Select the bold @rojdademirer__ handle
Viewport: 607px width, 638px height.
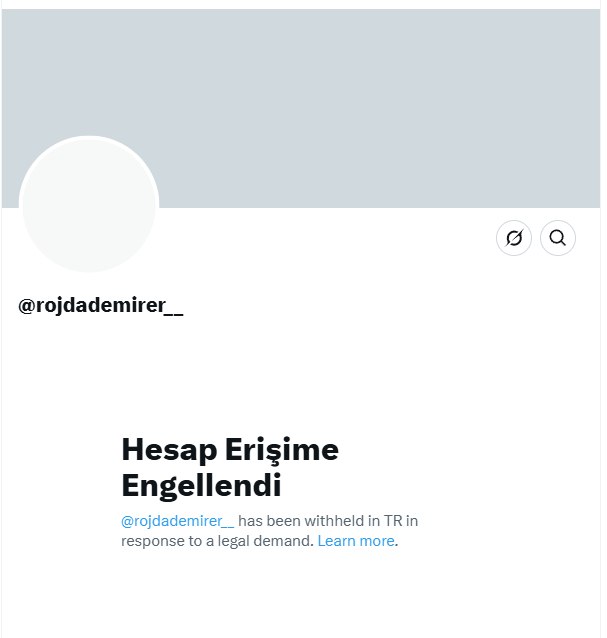(x=100, y=306)
